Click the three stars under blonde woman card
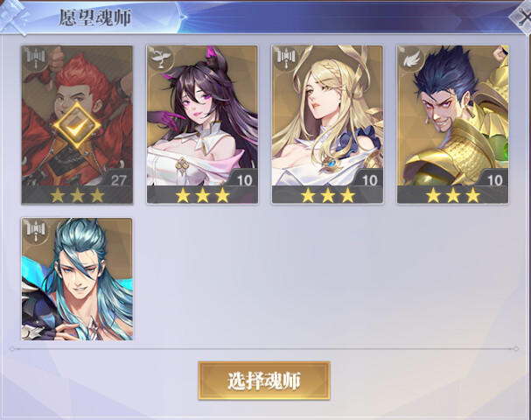 [327, 195]
